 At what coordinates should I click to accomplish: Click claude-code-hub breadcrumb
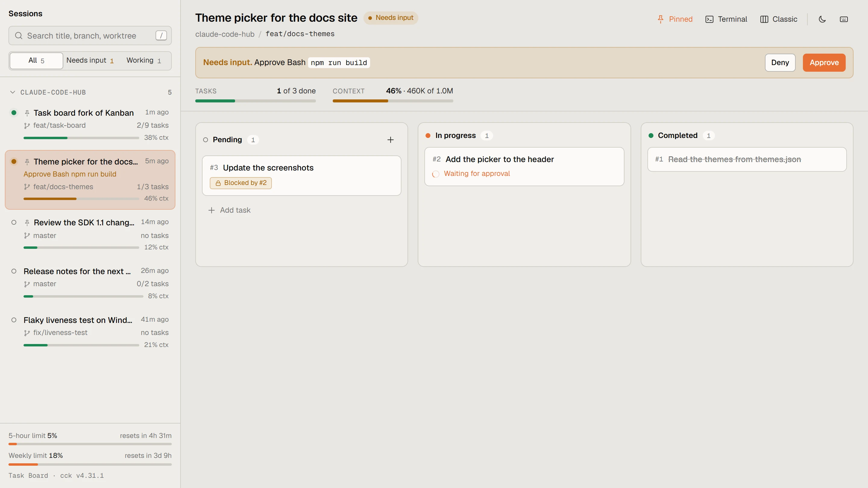tap(225, 34)
